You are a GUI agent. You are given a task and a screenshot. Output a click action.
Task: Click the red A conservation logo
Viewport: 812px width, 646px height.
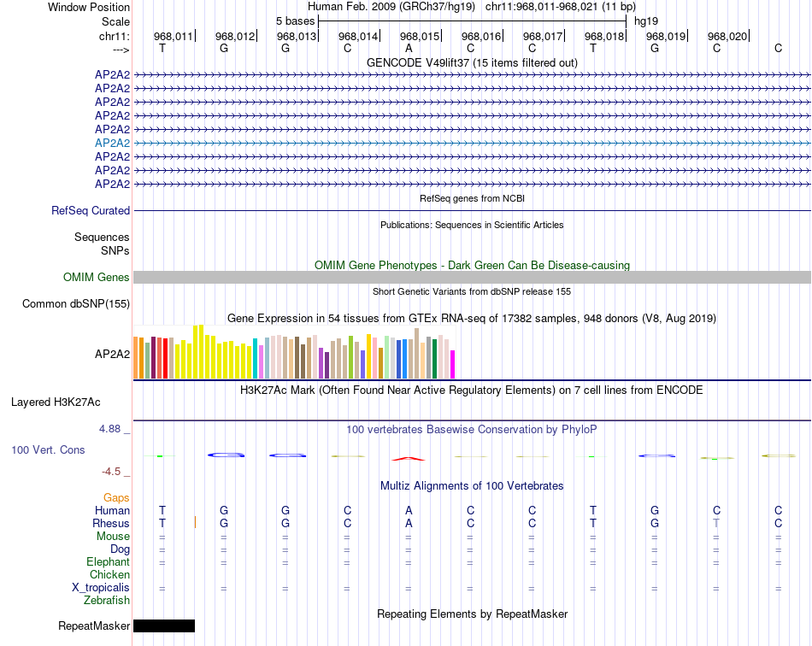click(x=409, y=459)
